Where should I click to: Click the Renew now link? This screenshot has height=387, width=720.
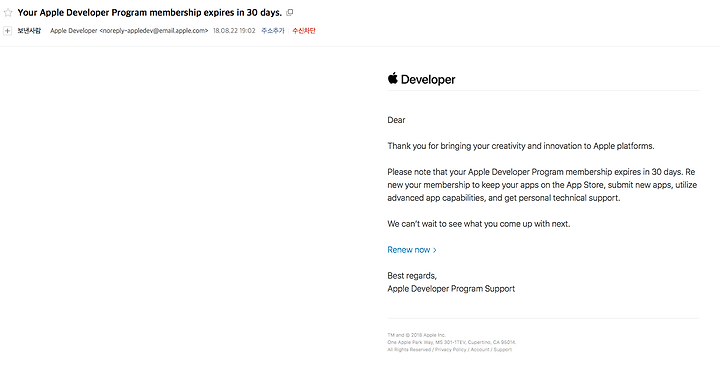click(x=412, y=250)
